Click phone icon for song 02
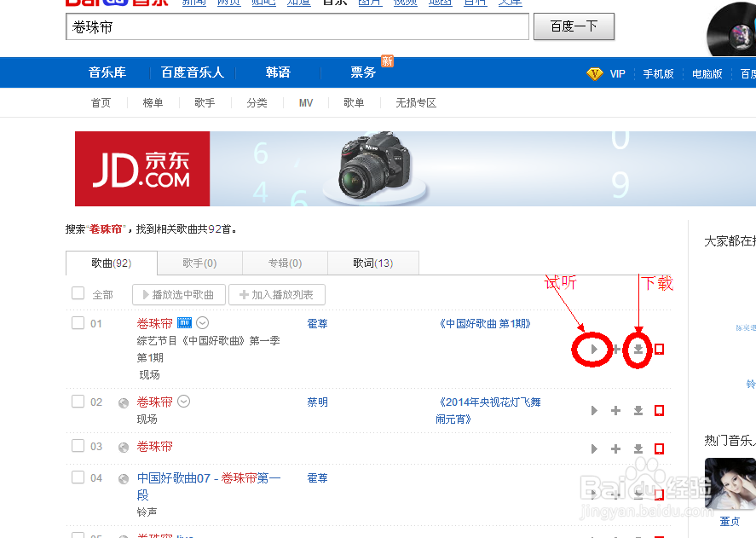 click(659, 411)
